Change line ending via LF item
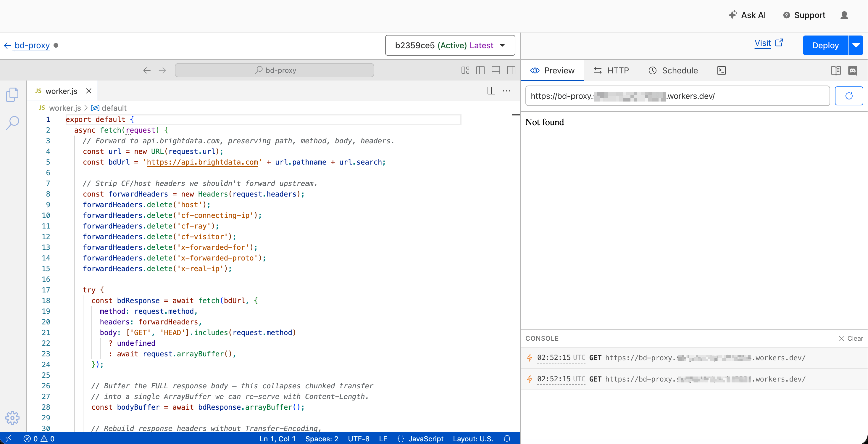This screenshot has height=444, width=868. (383, 439)
